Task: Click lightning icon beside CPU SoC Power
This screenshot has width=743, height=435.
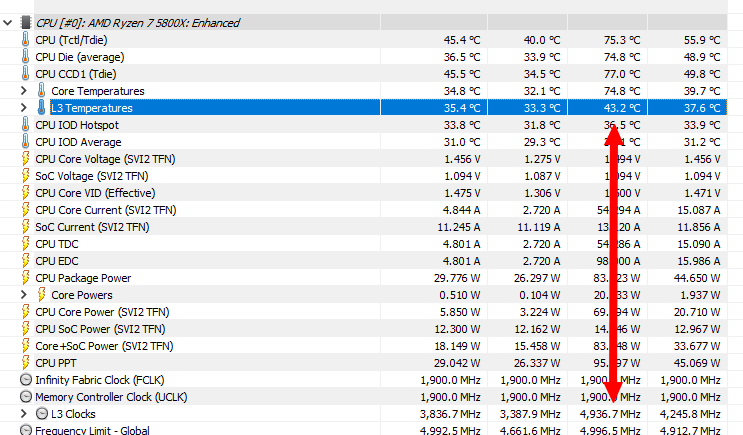Action: tap(26, 329)
